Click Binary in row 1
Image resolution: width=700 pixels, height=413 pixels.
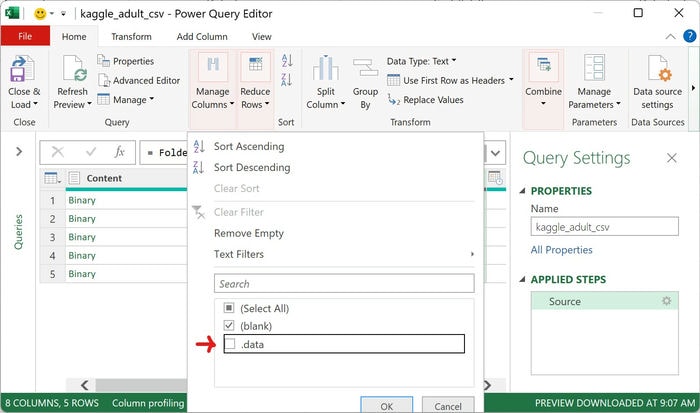tap(82, 200)
